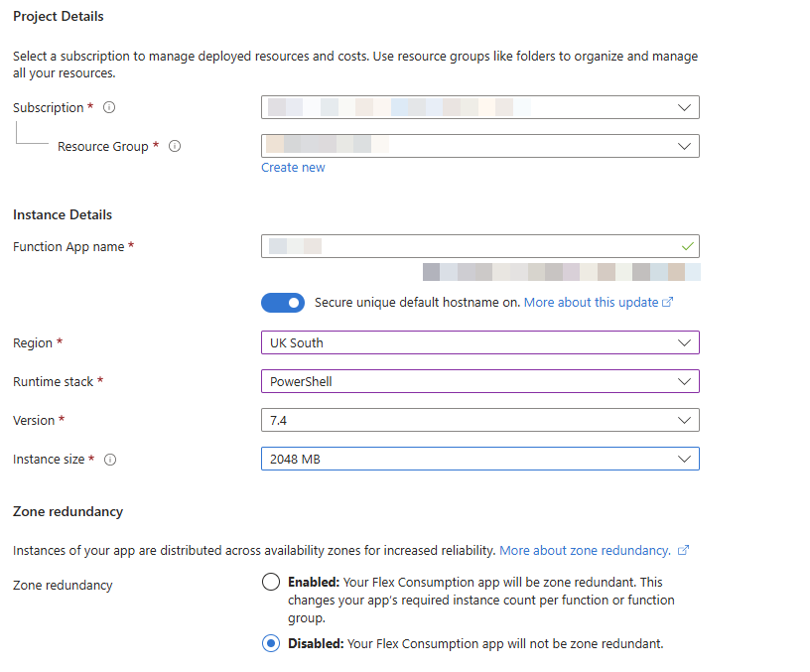This screenshot has width=810, height=672.
Task: Select the Disabled zone redundancy option
Action: pyautogui.click(x=271, y=643)
